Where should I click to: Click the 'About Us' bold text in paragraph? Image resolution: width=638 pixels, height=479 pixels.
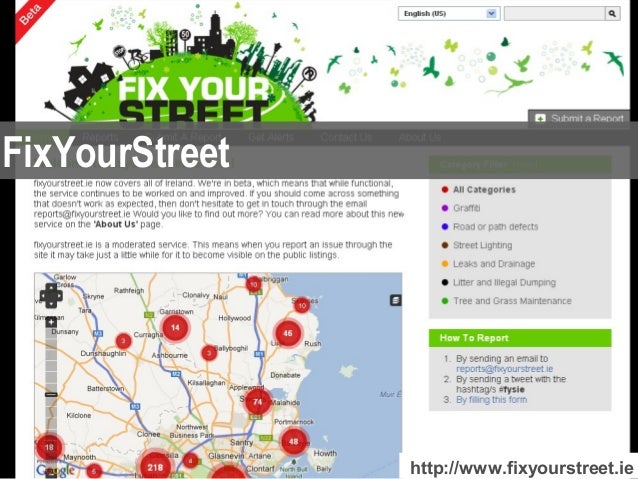coord(116,224)
